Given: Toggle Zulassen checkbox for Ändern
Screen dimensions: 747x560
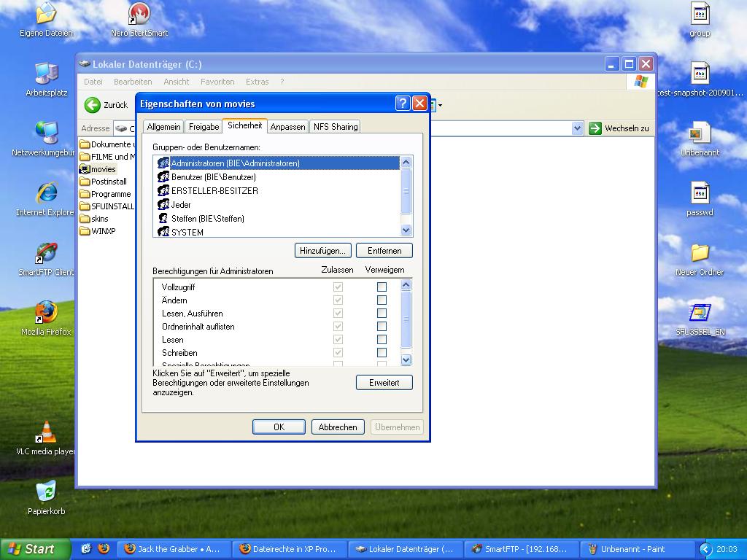Looking at the screenshot, I should pyautogui.click(x=338, y=300).
